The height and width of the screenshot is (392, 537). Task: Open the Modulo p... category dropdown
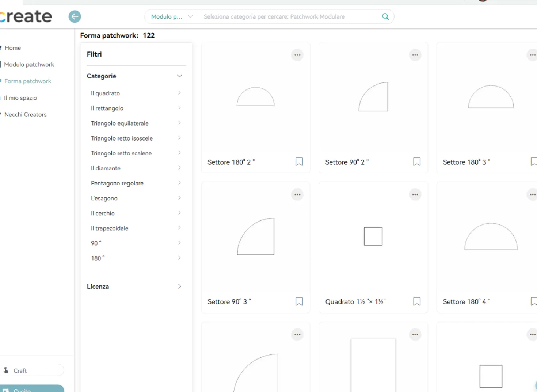[172, 16]
